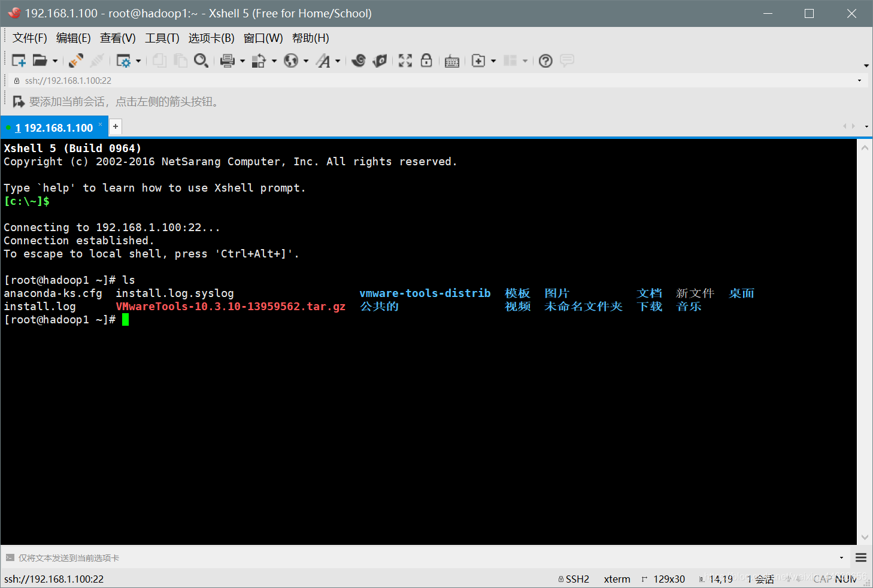Close the 192.168.1.100 tab
The width and height of the screenshot is (873, 588).
tap(101, 125)
